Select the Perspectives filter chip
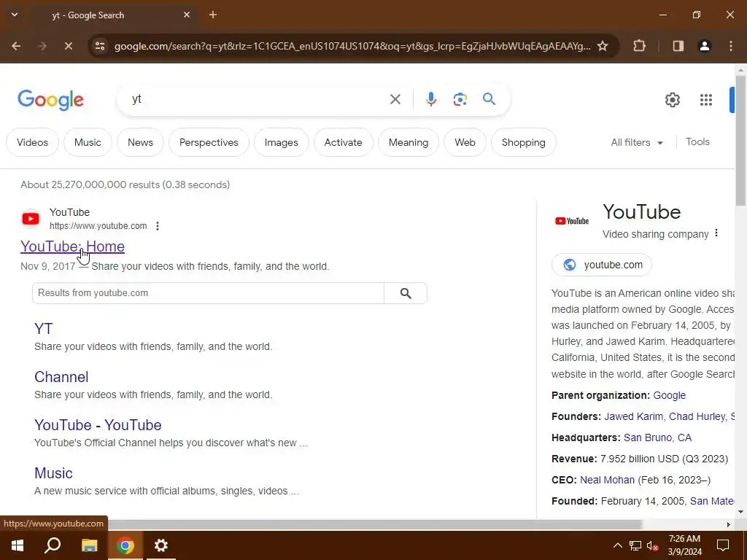Viewport: 747px width, 560px height. coord(209,142)
